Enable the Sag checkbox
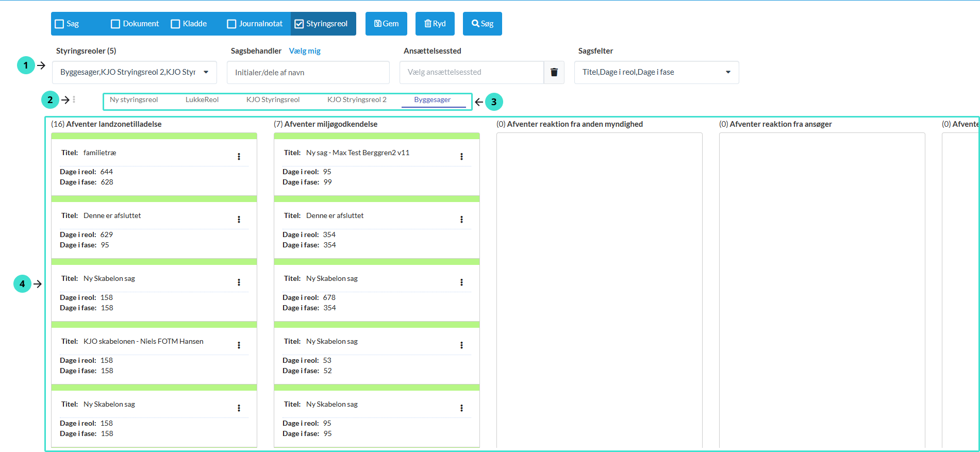Image resolution: width=980 pixels, height=452 pixels. point(60,24)
